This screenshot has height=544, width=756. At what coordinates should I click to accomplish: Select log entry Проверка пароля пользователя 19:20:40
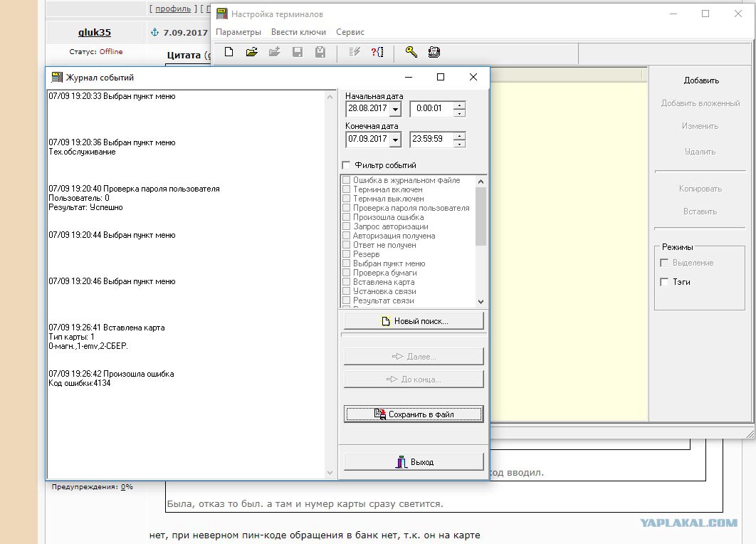click(134, 189)
